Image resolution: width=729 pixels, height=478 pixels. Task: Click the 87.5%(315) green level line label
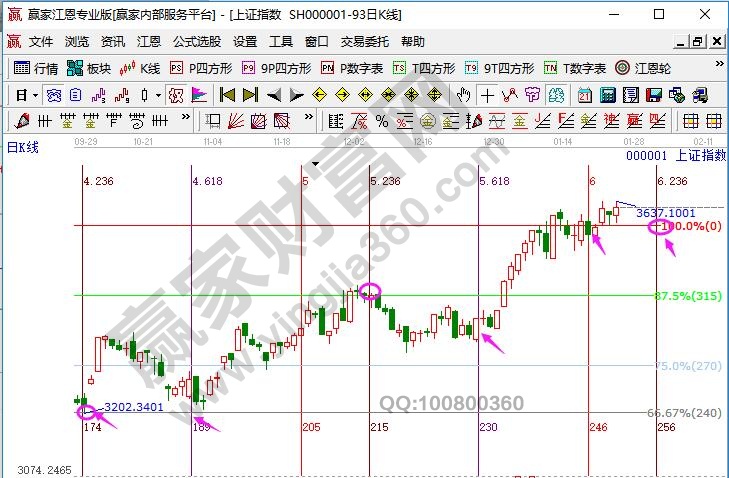(687, 296)
